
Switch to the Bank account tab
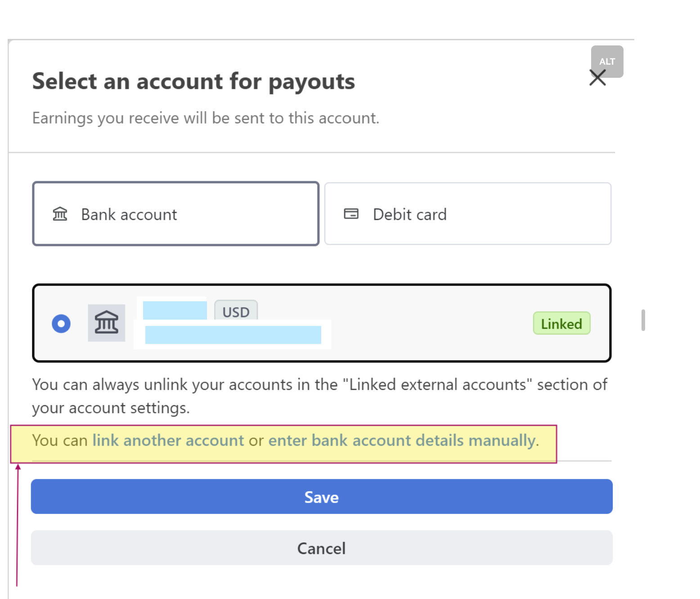pos(176,214)
